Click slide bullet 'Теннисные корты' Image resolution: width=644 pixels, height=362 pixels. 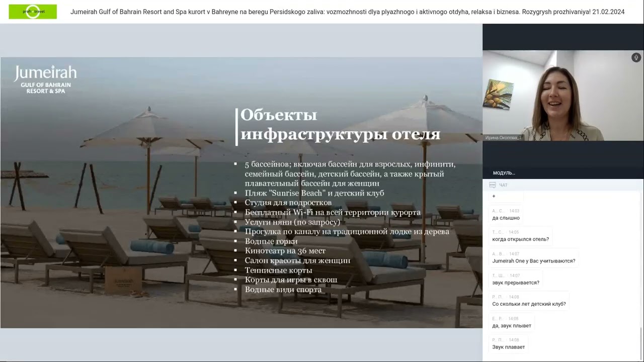point(278,270)
